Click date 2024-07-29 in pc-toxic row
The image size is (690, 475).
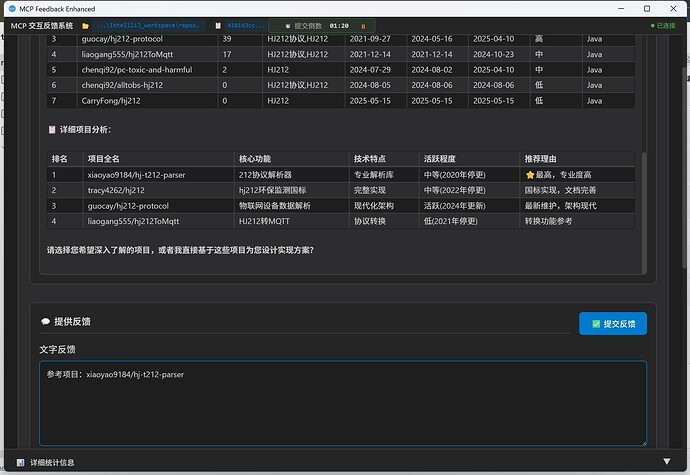tap(370, 70)
